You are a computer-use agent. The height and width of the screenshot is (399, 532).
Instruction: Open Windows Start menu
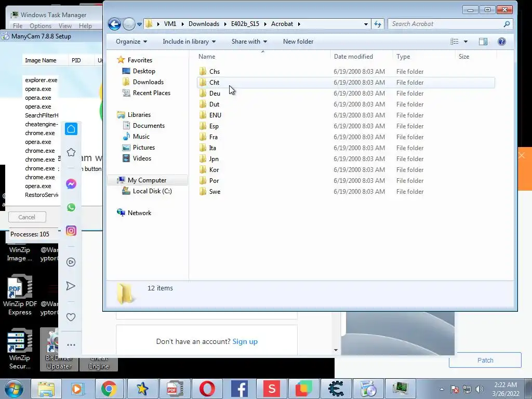click(x=14, y=389)
